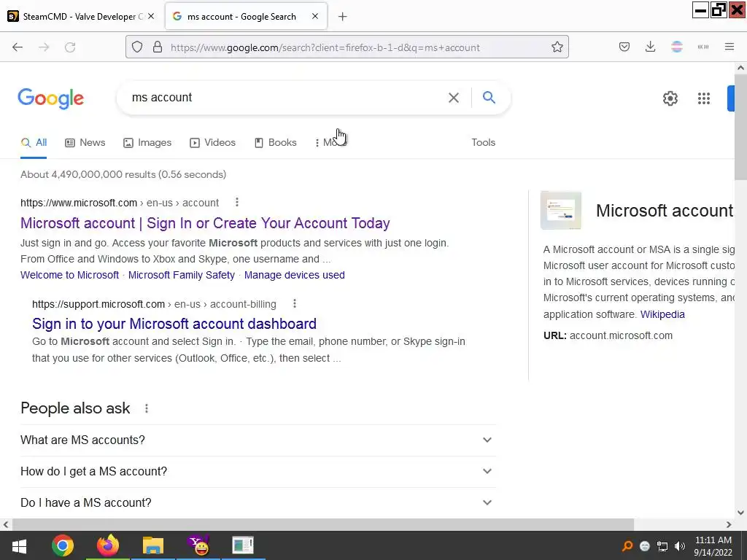Go back to the previous page

tap(18, 47)
